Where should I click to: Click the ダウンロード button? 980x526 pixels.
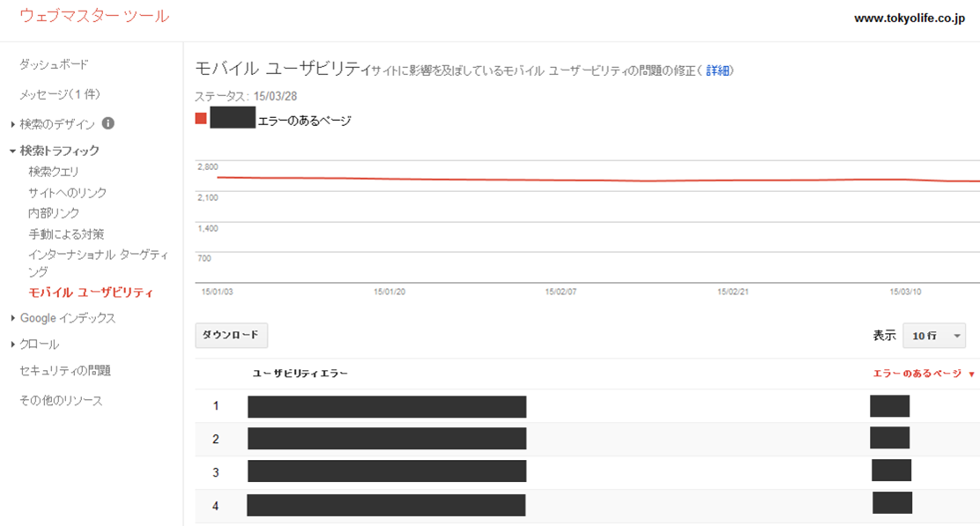[231, 335]
